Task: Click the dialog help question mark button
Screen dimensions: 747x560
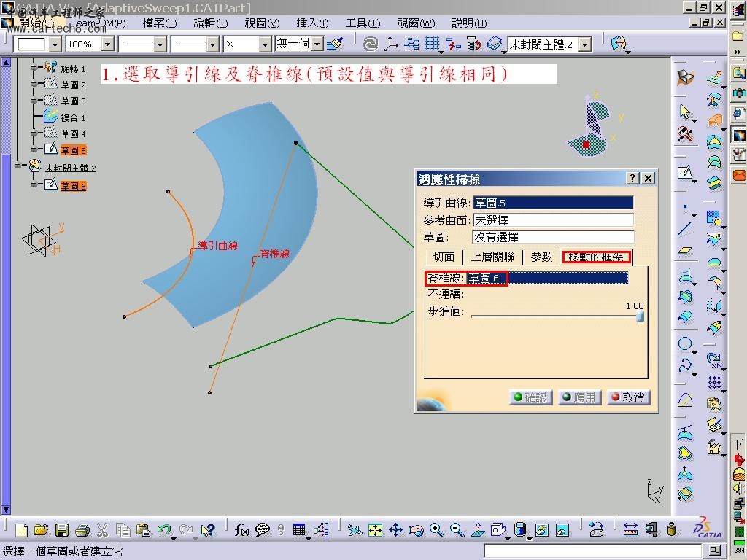Action: tap(632, 178)
